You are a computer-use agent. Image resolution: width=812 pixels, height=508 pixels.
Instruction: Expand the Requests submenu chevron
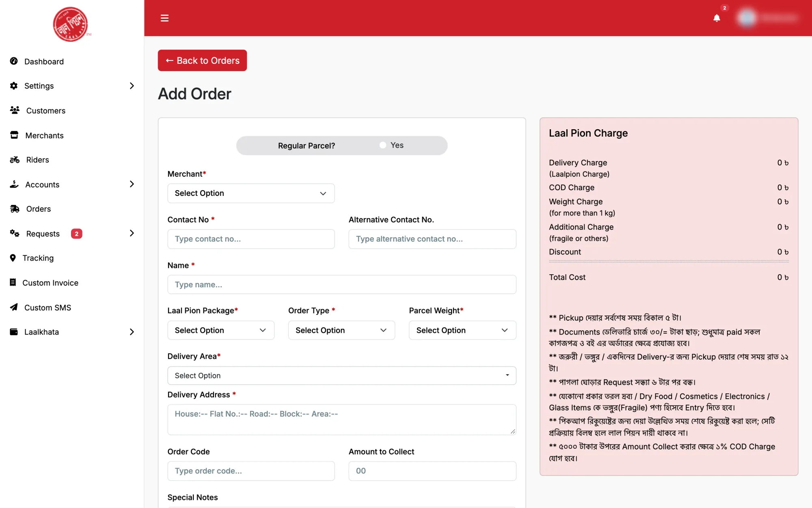[132, 233]
